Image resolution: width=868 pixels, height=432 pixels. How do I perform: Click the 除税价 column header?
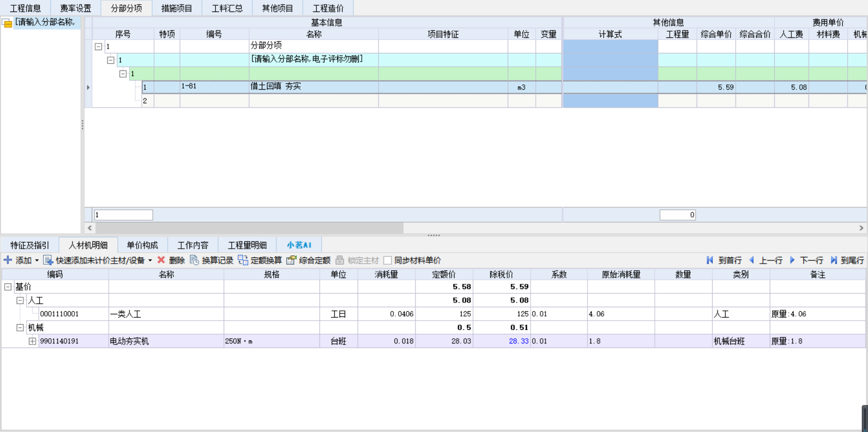pos(502,275)
